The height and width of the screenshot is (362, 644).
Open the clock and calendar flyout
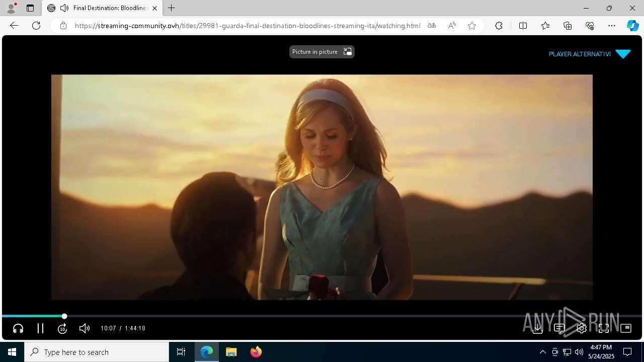point(602,352)
